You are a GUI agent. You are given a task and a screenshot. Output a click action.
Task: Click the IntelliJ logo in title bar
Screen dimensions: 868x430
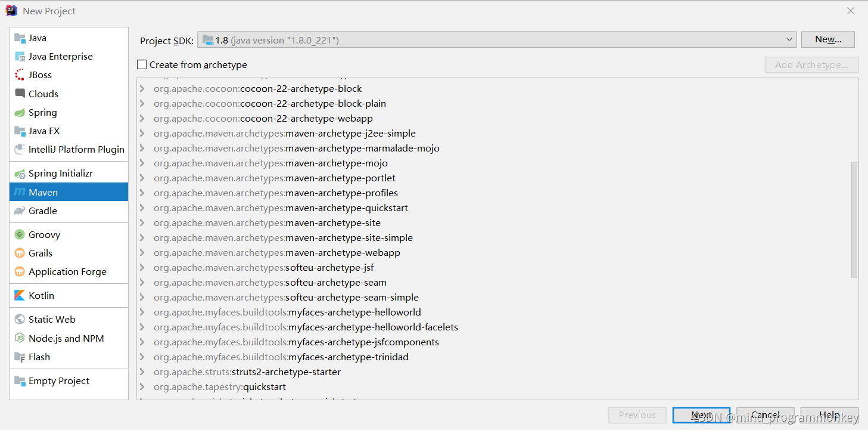coord(11,11)
